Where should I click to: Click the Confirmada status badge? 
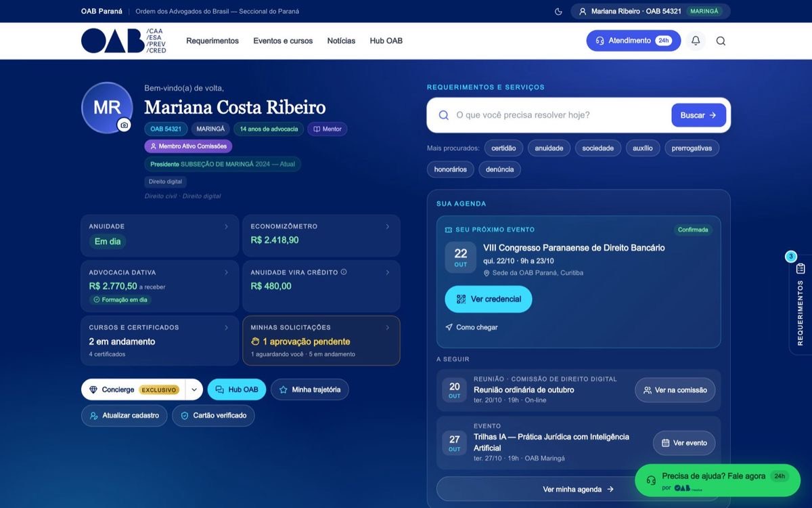[693, 230]
